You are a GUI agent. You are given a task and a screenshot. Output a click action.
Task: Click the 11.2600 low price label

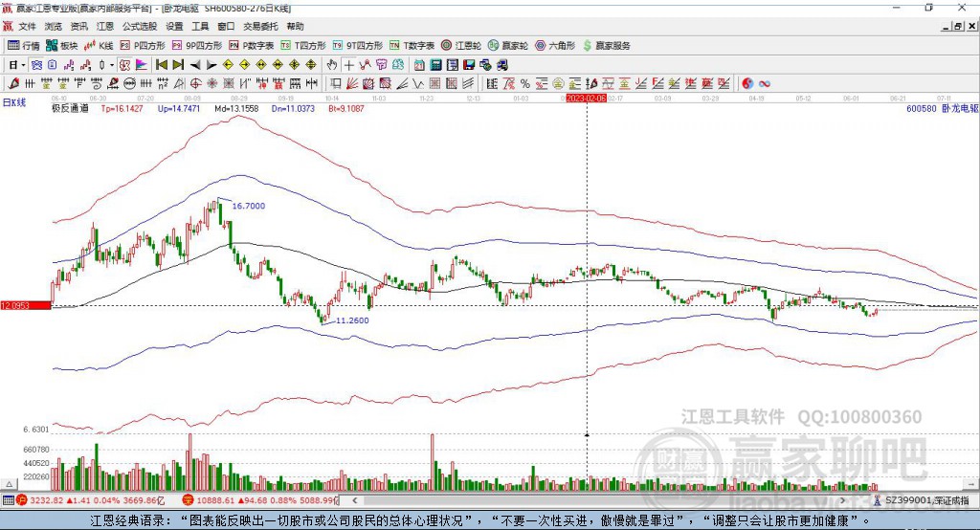click(x=352, y=320)
